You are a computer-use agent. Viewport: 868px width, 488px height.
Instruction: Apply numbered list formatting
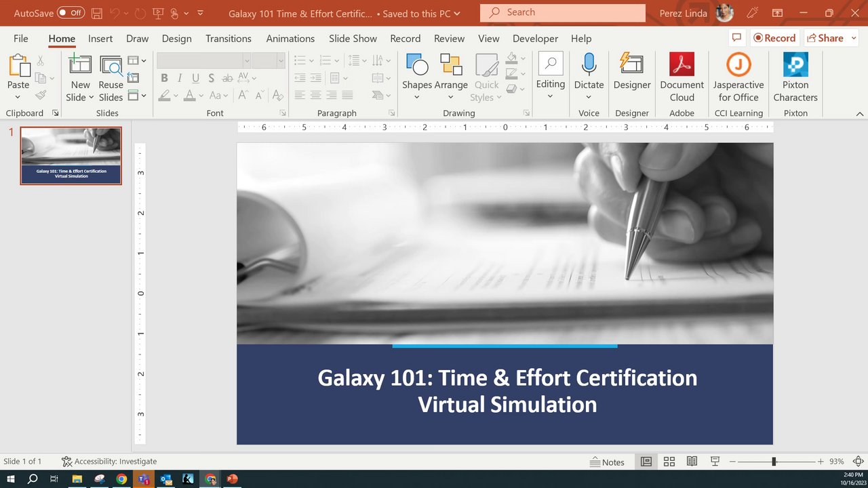325,60
